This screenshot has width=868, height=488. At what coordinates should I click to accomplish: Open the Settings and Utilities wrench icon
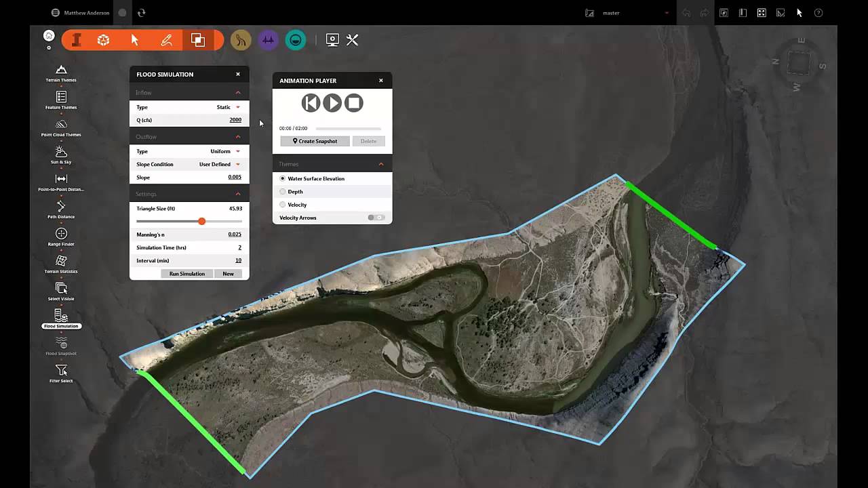pyautogui.click(x=352, y=40)
